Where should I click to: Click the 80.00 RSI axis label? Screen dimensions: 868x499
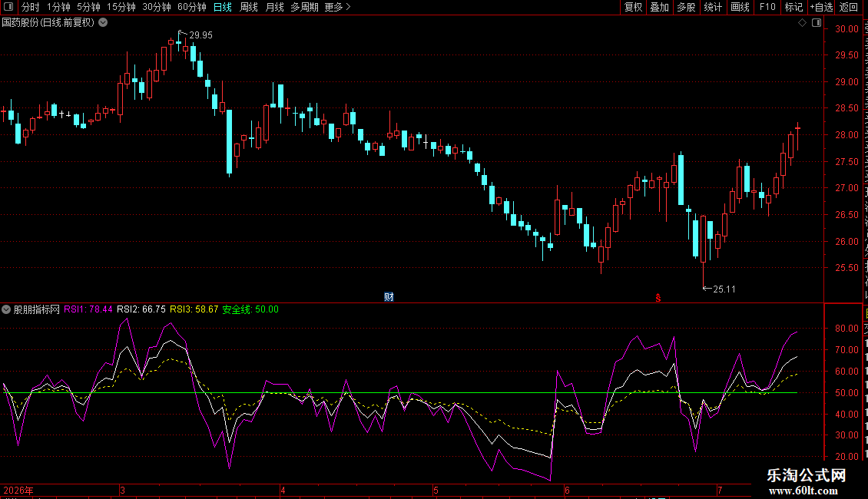click(846, 328)
